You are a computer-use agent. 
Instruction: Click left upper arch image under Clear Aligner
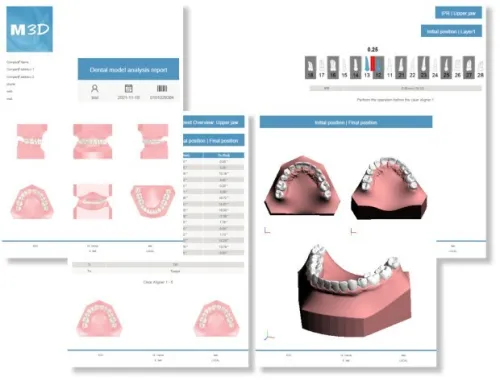[x=99, y=318]
